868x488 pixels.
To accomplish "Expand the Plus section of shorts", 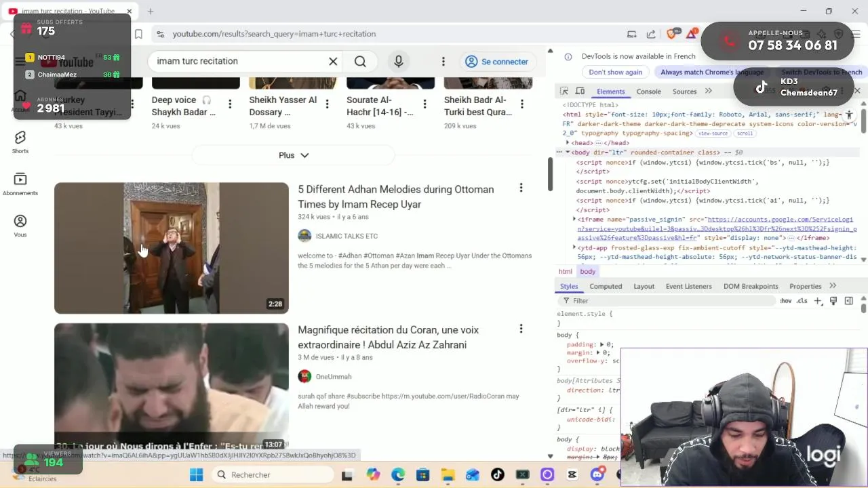I will 294,155.
